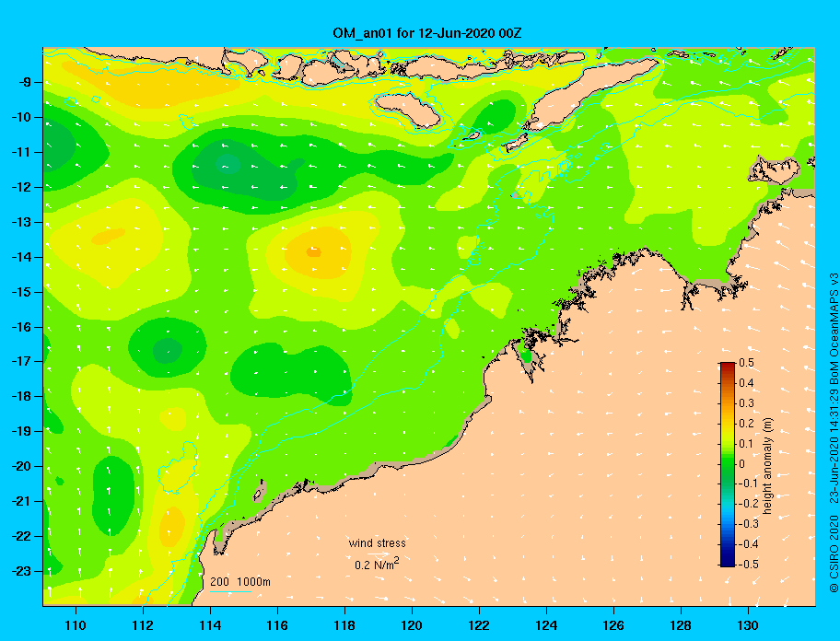
Task: Click latitude axis label -16
Action: coord(24,327)
